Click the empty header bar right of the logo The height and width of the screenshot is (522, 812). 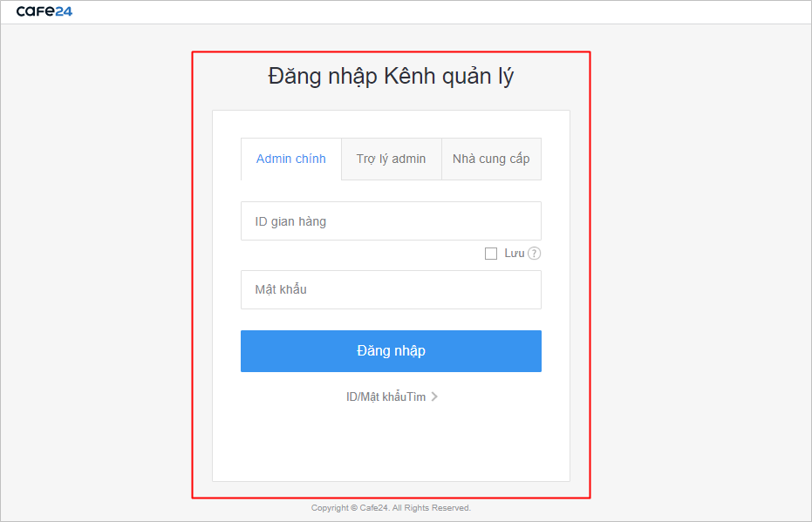pyautogui.click(x=436, y=11)
